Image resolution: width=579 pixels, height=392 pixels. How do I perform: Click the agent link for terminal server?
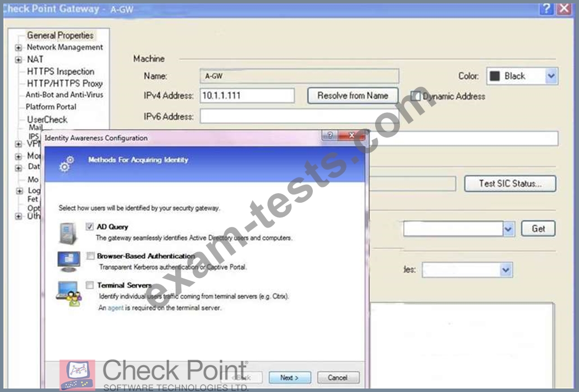tap(115, 308)
